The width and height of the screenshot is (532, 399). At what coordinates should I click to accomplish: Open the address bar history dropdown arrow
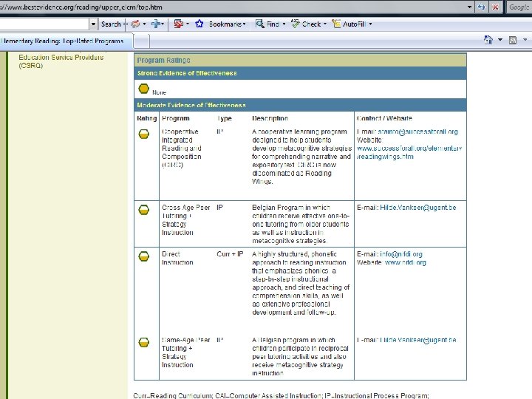[470, 7]
